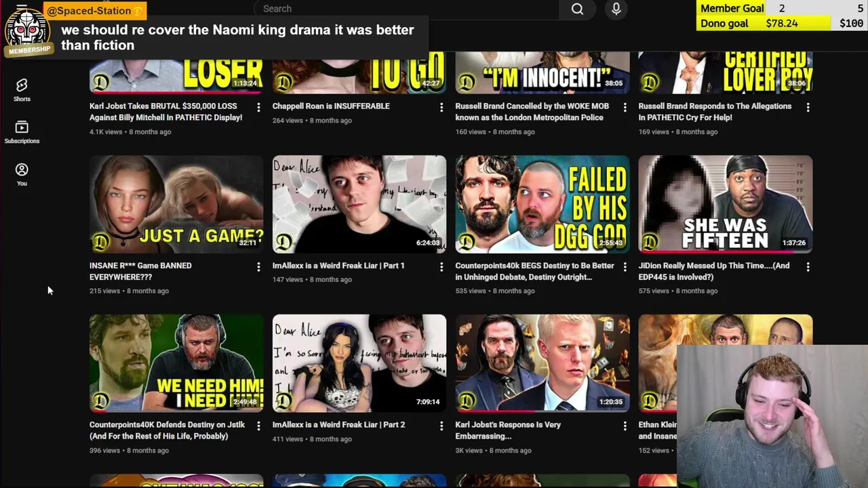The width and height of the screenshot is (868, 488).
Task: Open the SHE WAS FIFTEEN thumbnail
Action: click(726, 204)
